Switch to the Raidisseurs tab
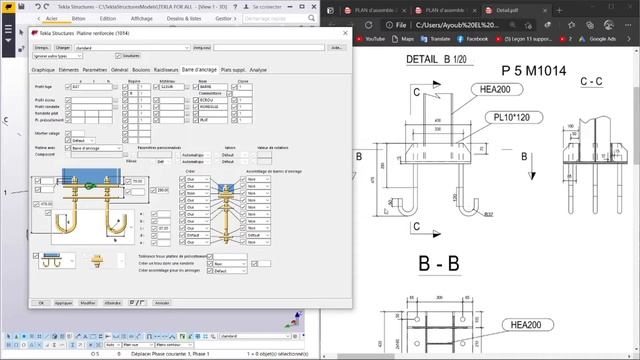The image size is (640, 360). click(x=166, y=70)
